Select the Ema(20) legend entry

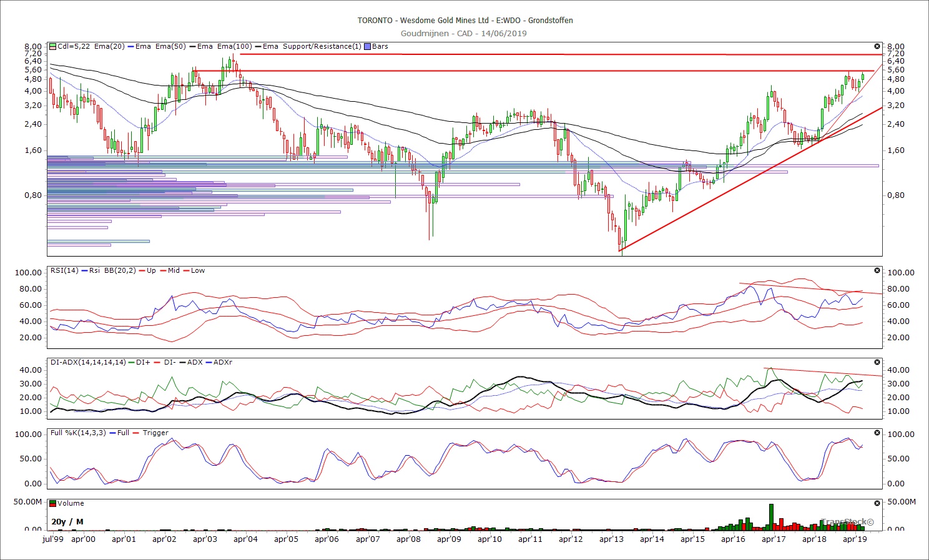point(109,46)
